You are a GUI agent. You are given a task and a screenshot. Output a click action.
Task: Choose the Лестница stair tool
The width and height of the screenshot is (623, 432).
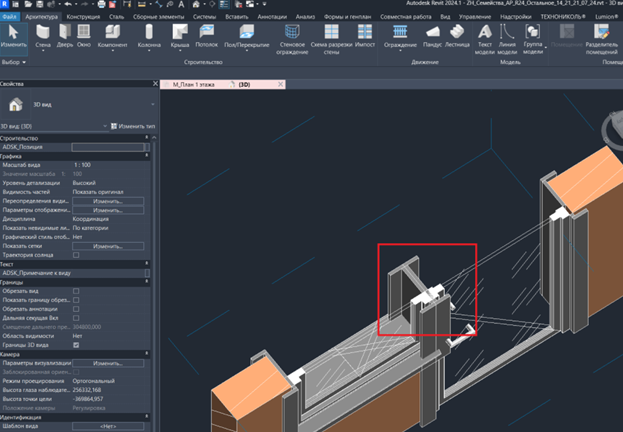tap(457, 36)
